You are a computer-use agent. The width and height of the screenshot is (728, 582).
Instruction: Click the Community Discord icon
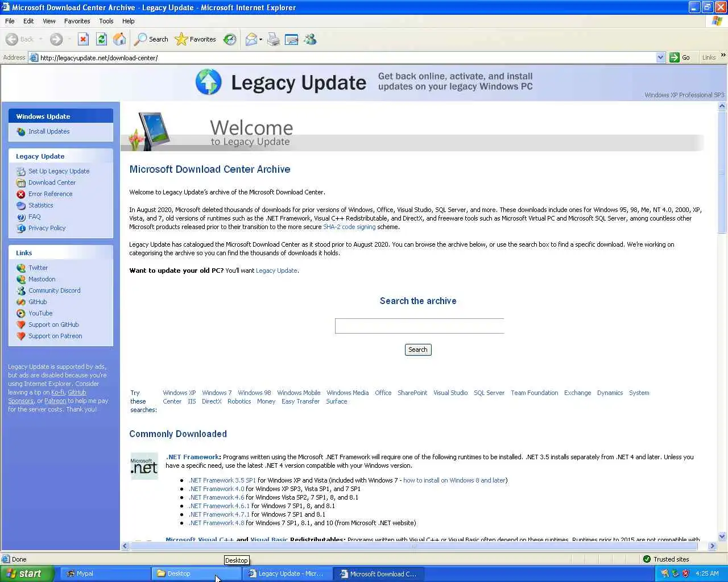(x=21, y=290)
